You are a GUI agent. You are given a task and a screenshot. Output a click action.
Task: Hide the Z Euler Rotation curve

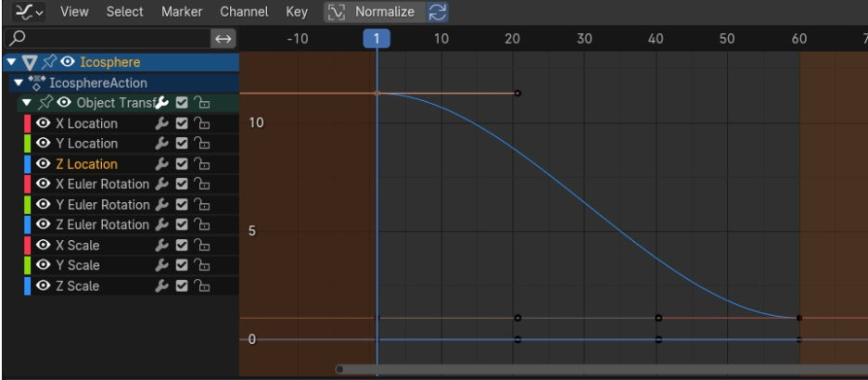pos(44,224)
